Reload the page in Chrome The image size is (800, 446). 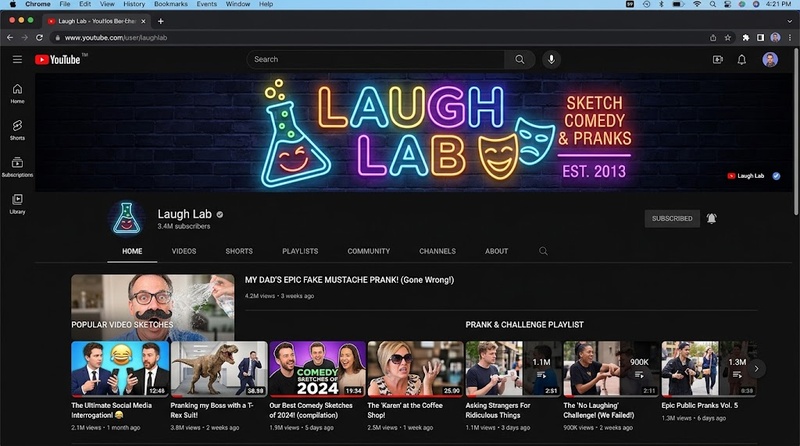pos(39,38)
